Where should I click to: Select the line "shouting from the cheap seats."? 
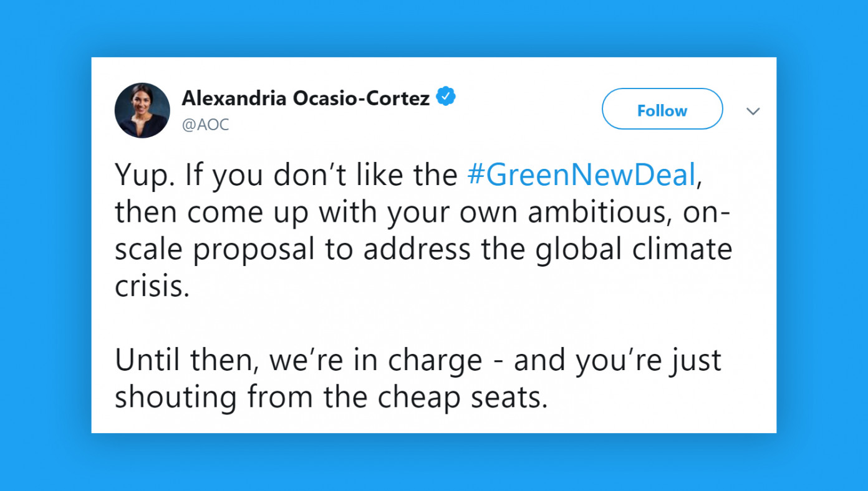point(331,398)
